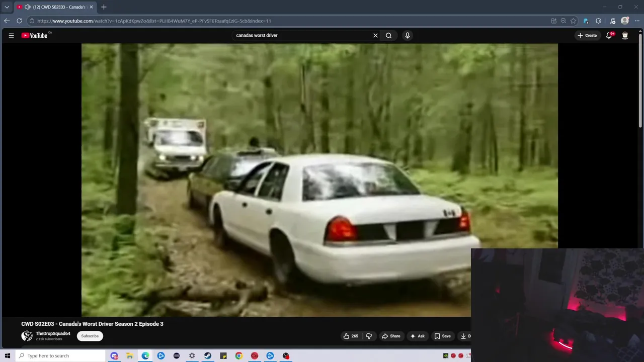View site information icon in address bar

click(x=32, y=21)
